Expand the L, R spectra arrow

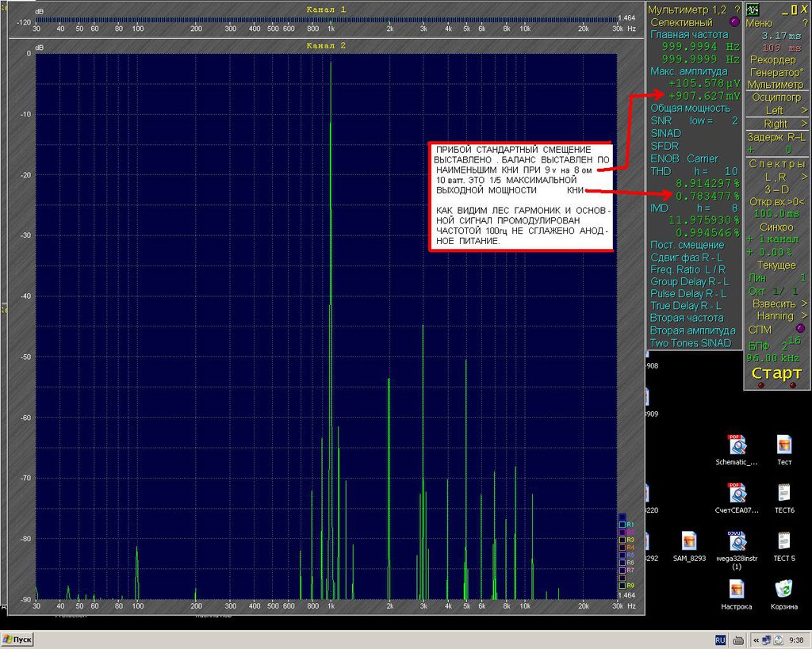point(804,177)
